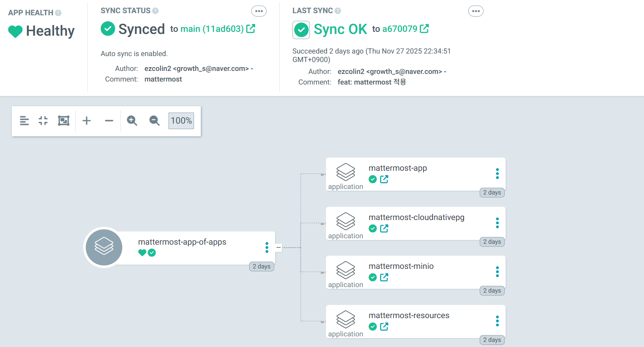
Task: Click external link icon beside a670079
Action: pos(424,28)
